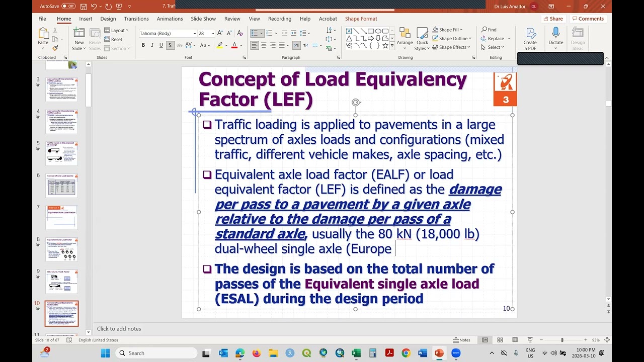644x362 pixels.
Task: Open the Insert tab
Action: [86, 19]
